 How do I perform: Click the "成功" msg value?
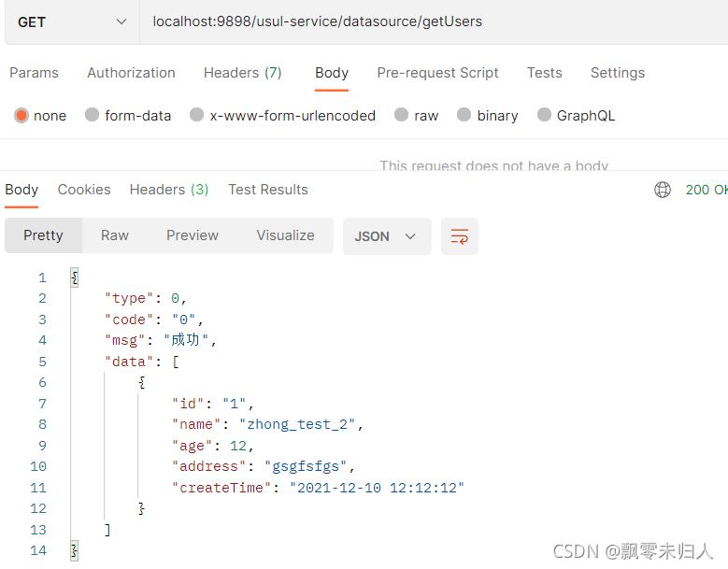[185, 340]
